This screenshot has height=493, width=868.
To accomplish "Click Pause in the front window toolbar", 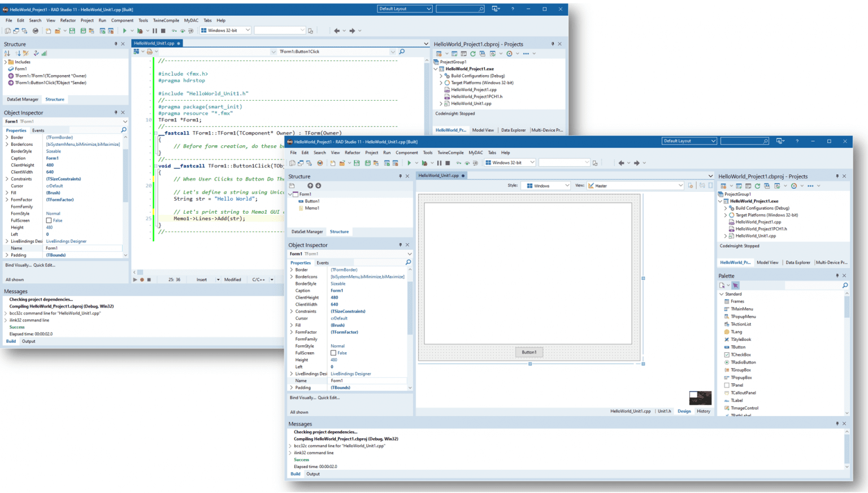I will [439, 163].
